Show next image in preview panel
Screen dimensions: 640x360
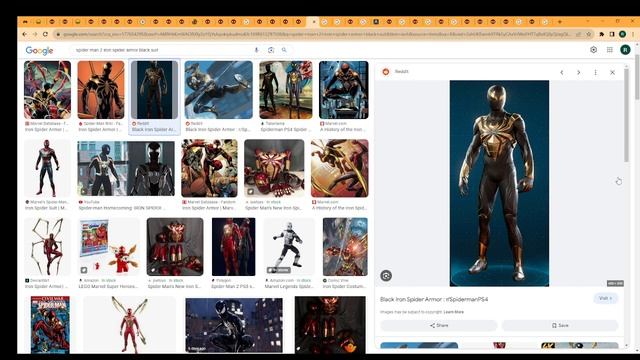pos(578,72)
